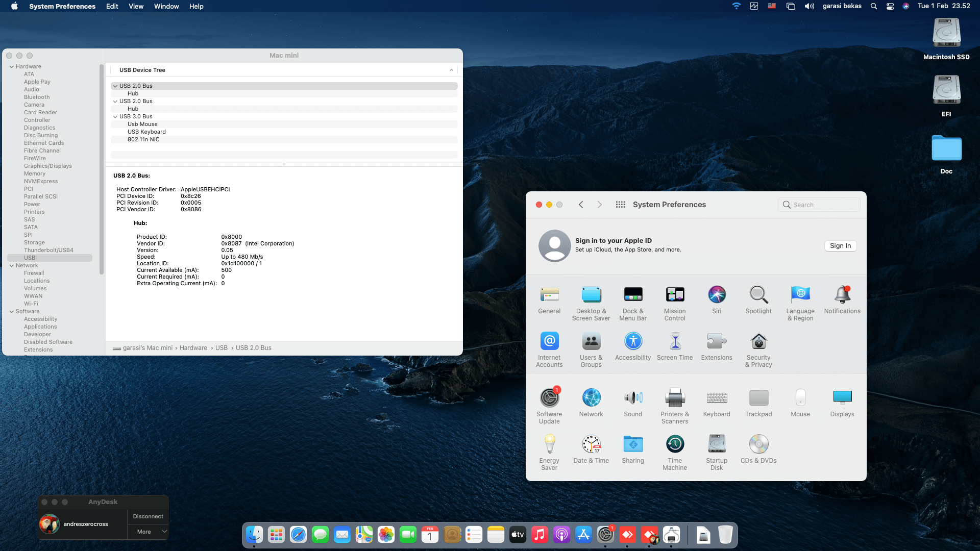Collapse the USB 3.0 Bus tree entry
This screenshot has width=980, height=551.
115,116
